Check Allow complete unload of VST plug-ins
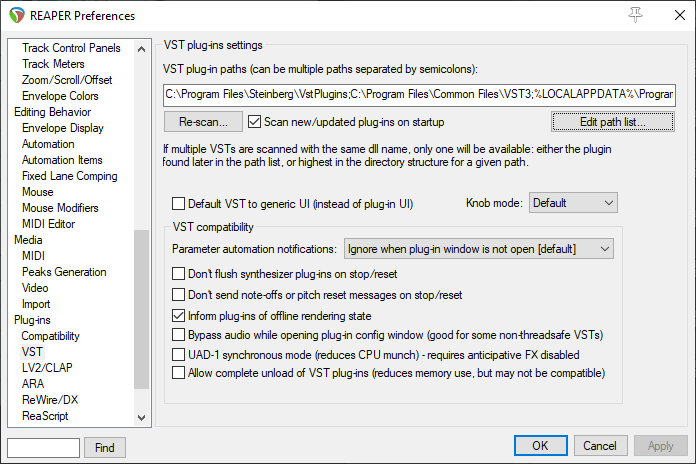 [179, 373]
